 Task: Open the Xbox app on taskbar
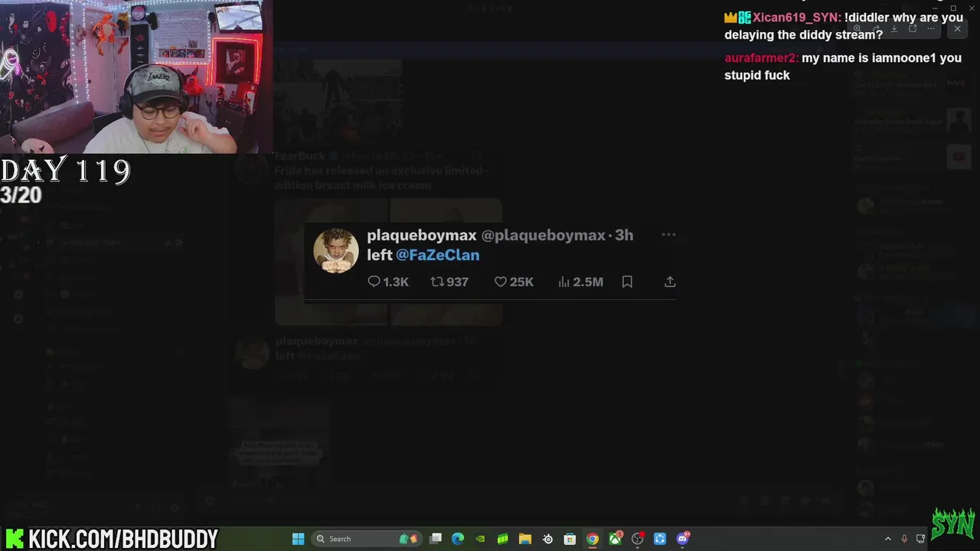(x=615, y=539)
